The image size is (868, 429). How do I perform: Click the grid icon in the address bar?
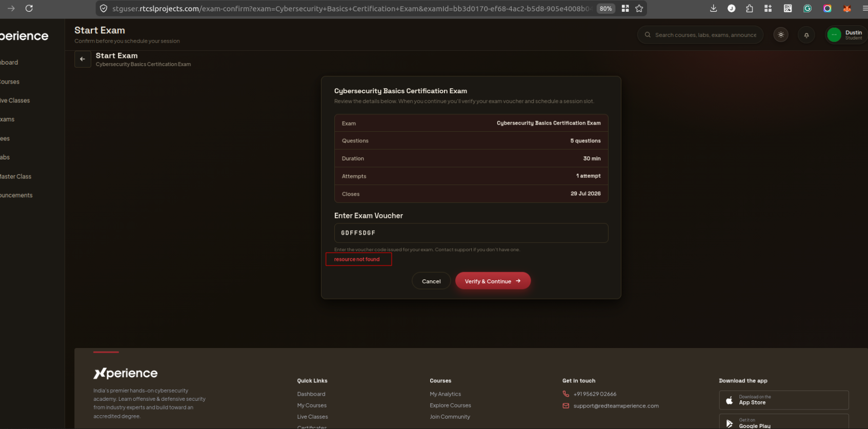[625, 8]
